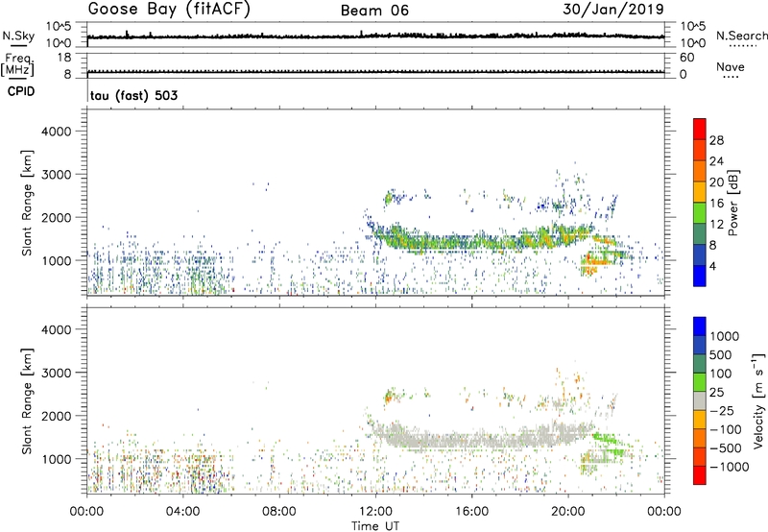The width and height of the screenshot is (768, 532).
Task: Click the 'Nave' legend label
Action: click(x=731, y=66)
